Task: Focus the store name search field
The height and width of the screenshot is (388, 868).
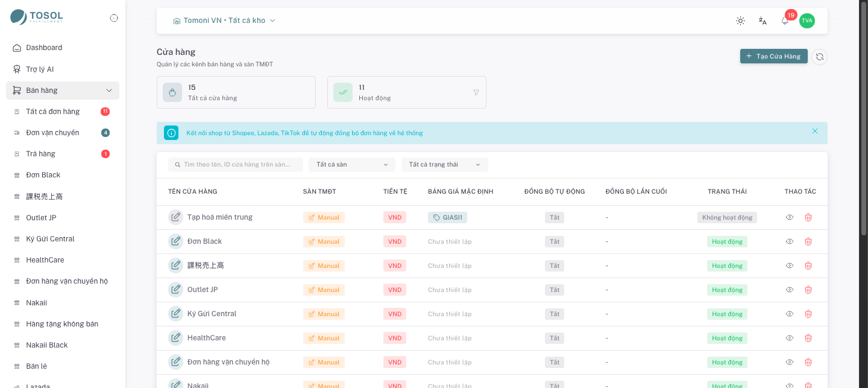Action: click(x=236, y=165)
